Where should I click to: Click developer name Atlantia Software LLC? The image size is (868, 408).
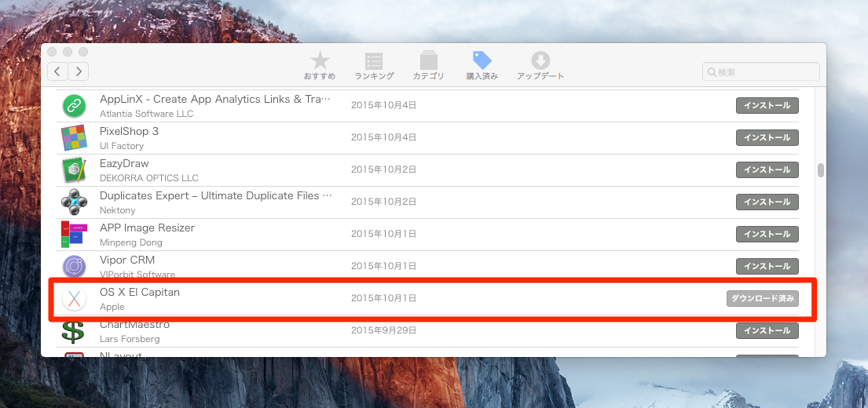coord(146,114)
